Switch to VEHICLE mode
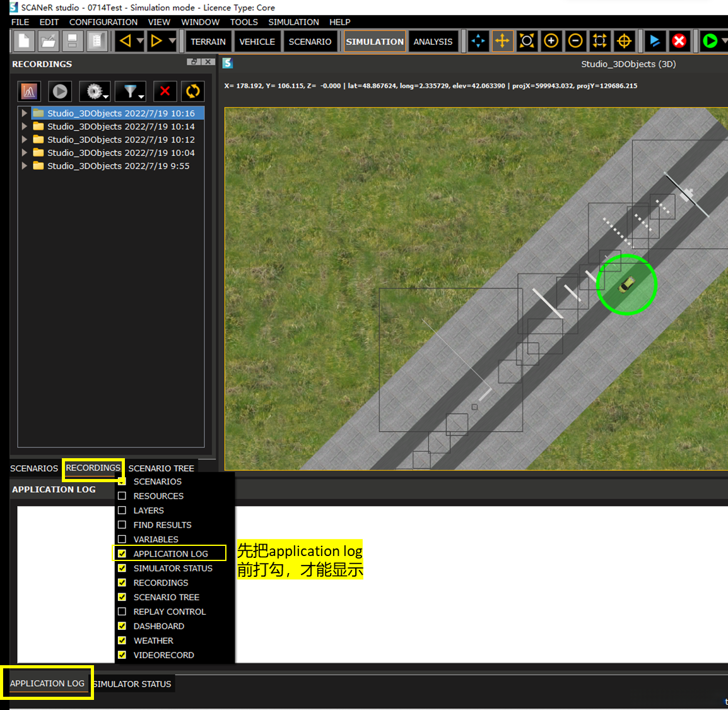Screen dimensions: 728x710 (257, 41)
